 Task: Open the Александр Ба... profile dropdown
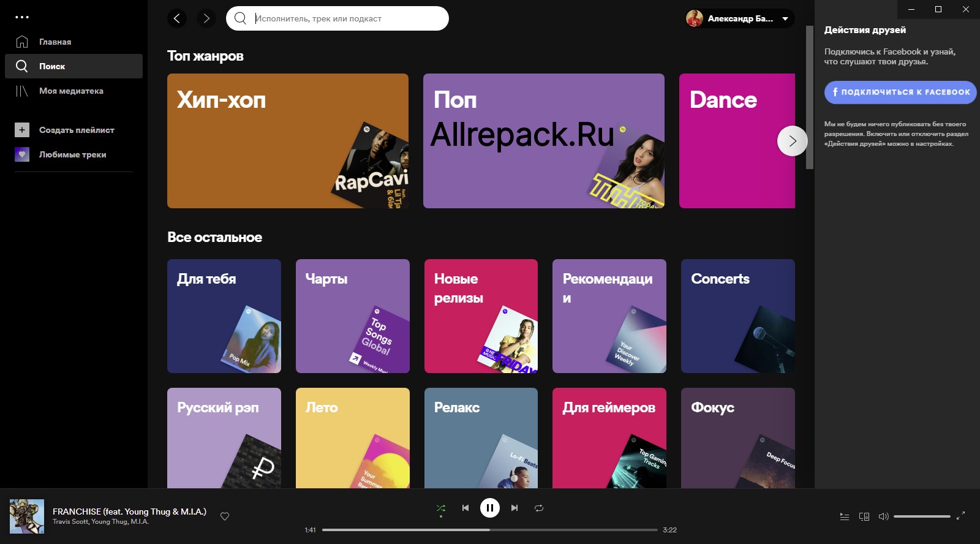pyautogui.click(x=740, y=18)
